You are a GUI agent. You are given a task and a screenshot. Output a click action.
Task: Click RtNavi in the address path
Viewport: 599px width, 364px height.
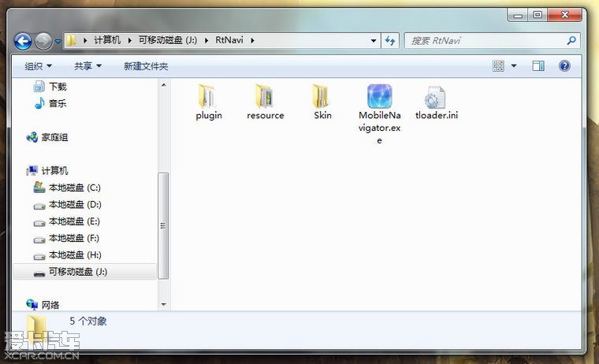pos(229,40)
